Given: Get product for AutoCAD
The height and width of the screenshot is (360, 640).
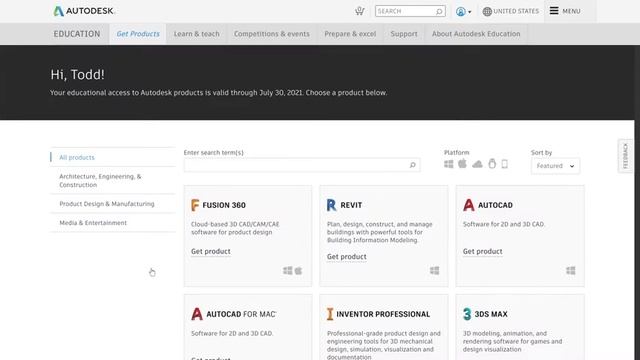Looking at the screenshot, I should click(x=482, y=251).
